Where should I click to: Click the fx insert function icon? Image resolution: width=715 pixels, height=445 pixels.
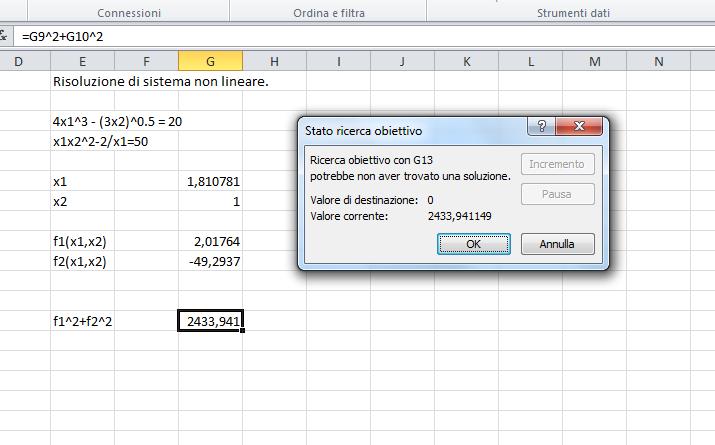pos(5,36)
